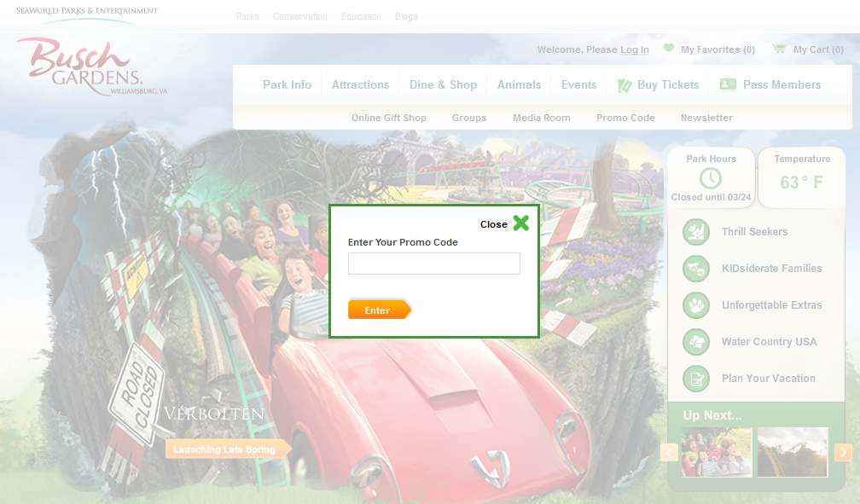
Task: Open the second Up Next coaster thumbnail
Action: tap(793, 453)
